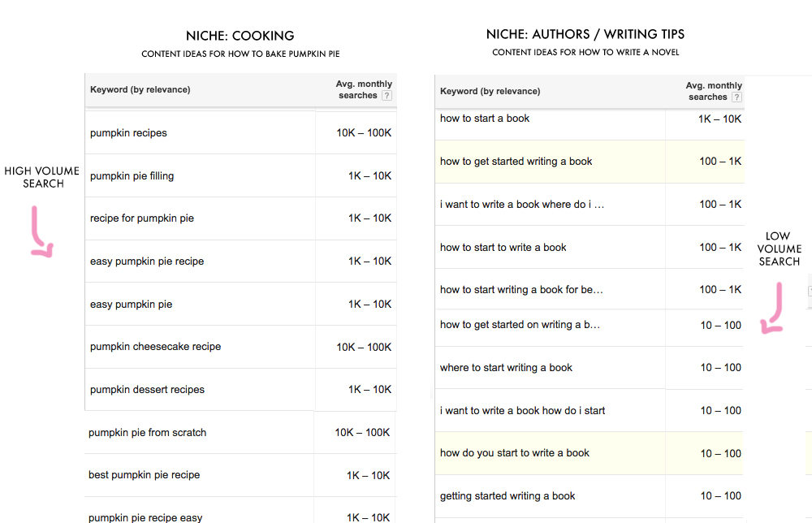The width and height of the screenshot is (812, 523).
Task: Click the 10 – 100 volume for 'getting started writing a book'
Action: [x=721, y=496]
